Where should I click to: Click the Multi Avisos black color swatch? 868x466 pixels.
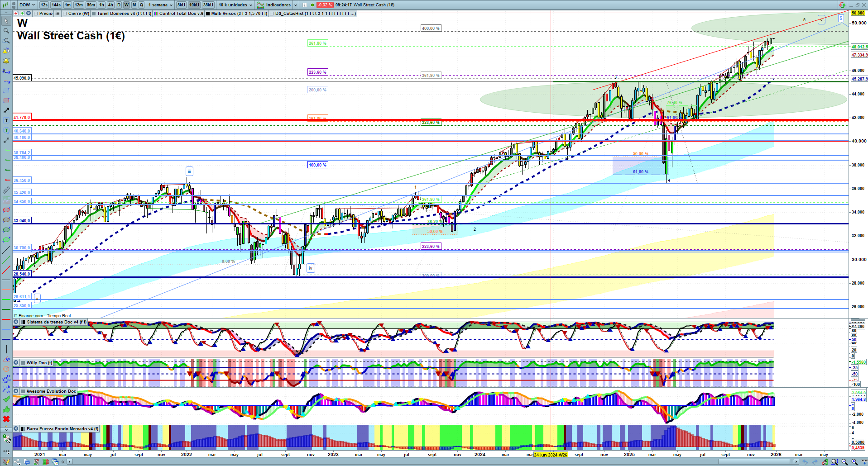tap(208, 14)
